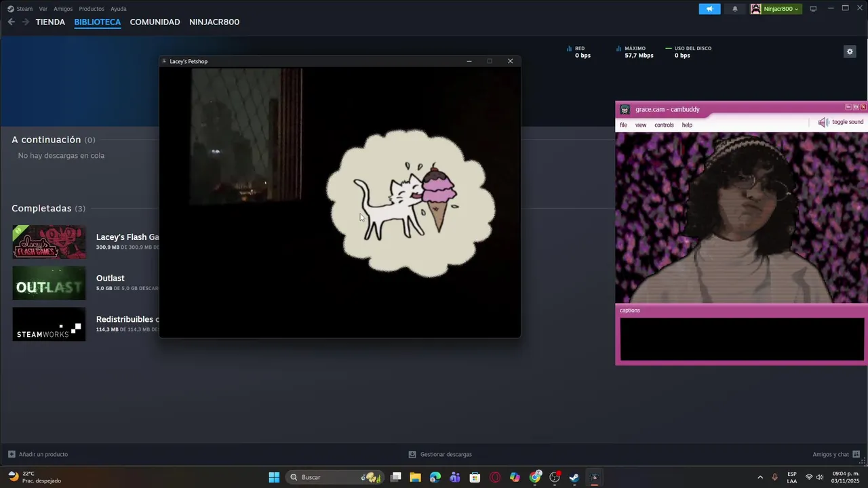Open Microsoft Store from the taskbar
The height and width of the screenshot is (488, 868).
(x=475, y=477)
